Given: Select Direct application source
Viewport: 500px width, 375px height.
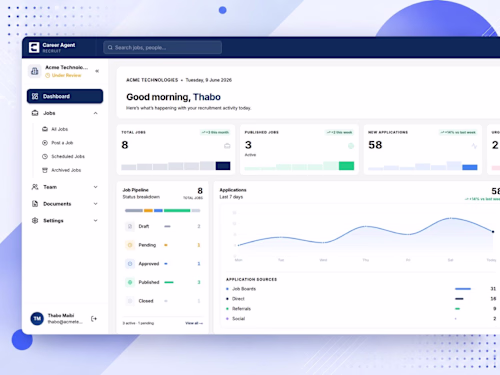Looking at the screenshot, I should pos(361,299).
